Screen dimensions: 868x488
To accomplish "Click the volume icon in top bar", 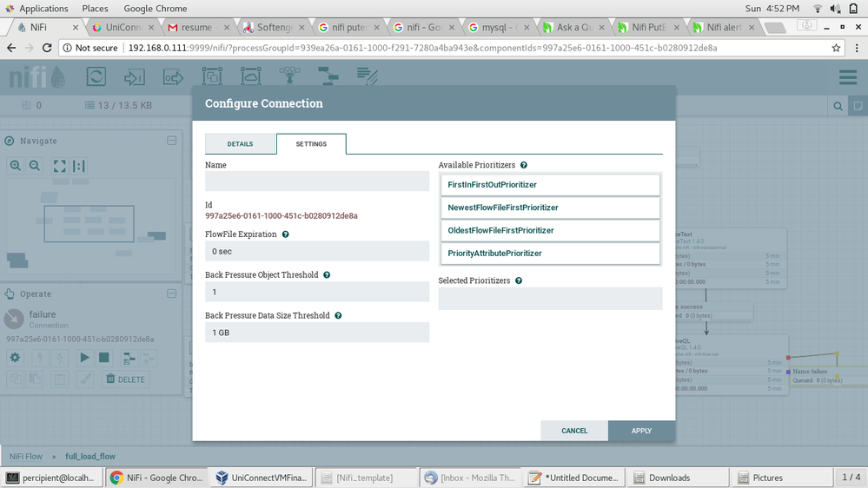I will tap(835, 9).
